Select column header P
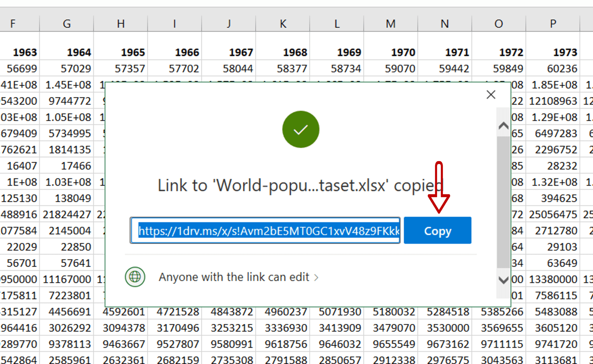This screenshot has height=364, width=593. (x=552, y=23)
